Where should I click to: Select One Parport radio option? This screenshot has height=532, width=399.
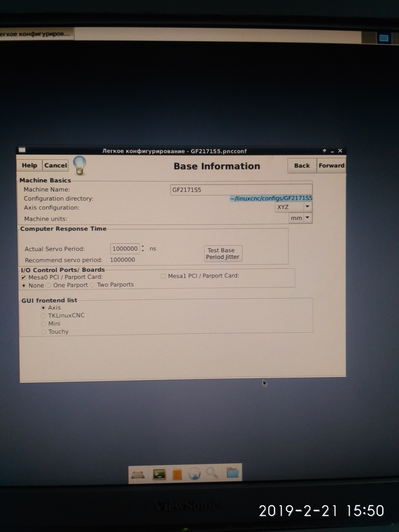[x=49, y=285]
